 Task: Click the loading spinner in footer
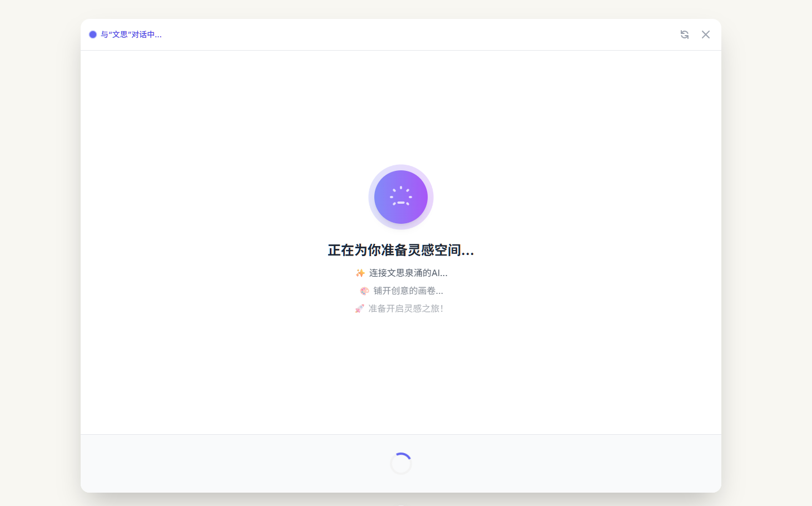[x=401, y=464]
